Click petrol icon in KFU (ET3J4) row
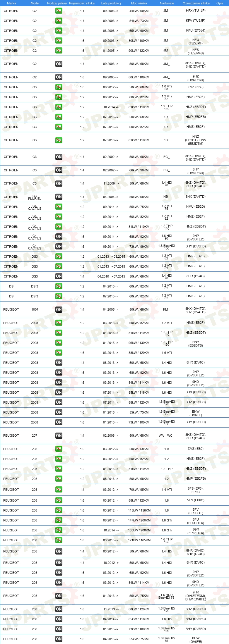Viewport: 229px width, 644px height. tap(59, 31)
